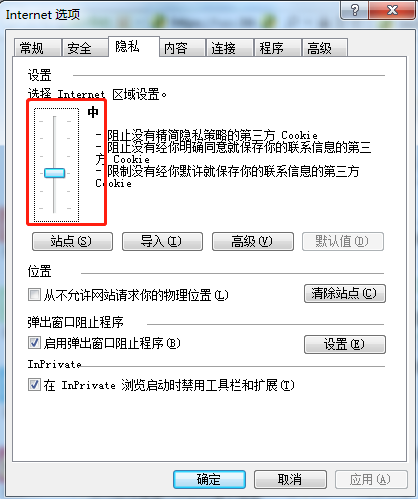Open the 高级 tab
Viewport: 418px width, 499px height.
[x=325, y=48]
